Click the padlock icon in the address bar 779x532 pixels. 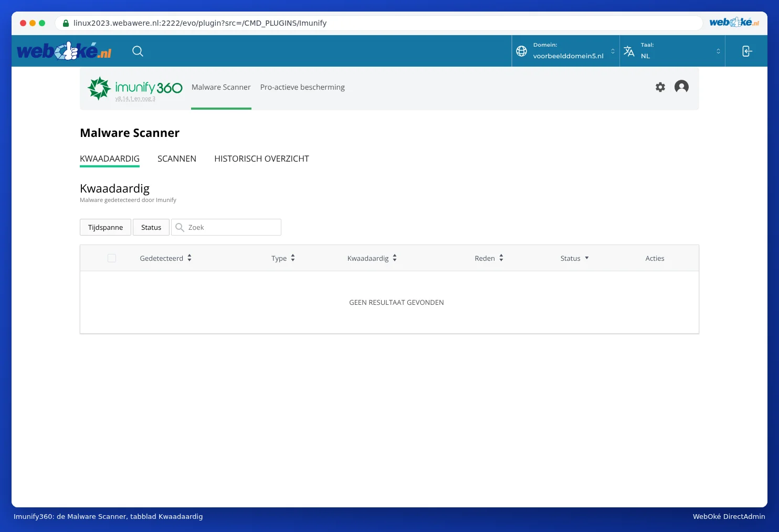click(66, 23)
